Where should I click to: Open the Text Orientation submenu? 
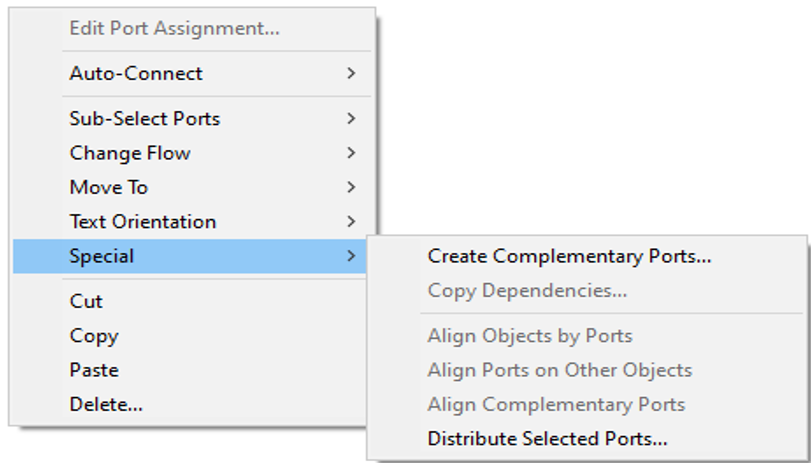tap(192, 221)
